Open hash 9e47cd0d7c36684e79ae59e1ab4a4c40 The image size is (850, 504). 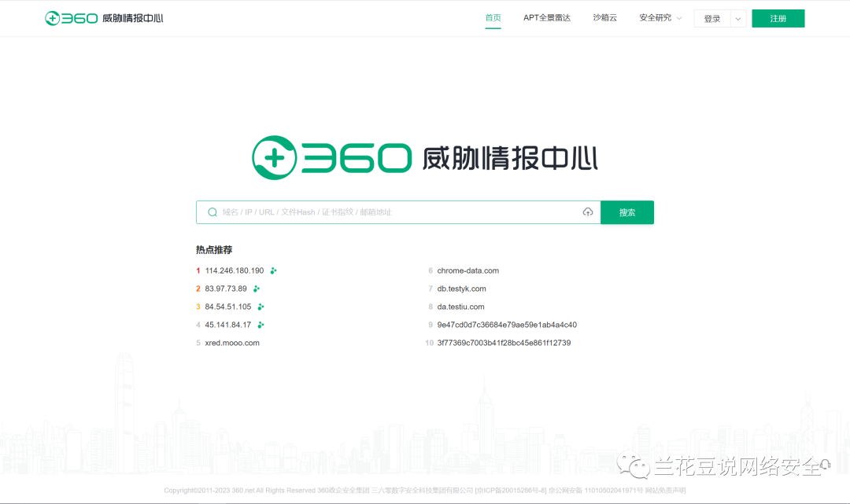pyautogui.click(x=507, y=325)
